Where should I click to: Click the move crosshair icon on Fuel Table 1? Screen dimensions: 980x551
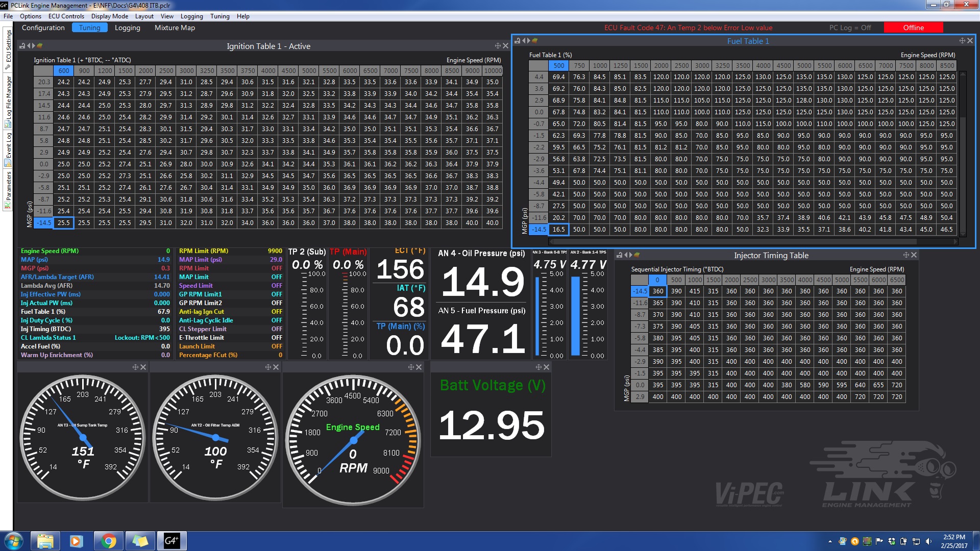962,41
